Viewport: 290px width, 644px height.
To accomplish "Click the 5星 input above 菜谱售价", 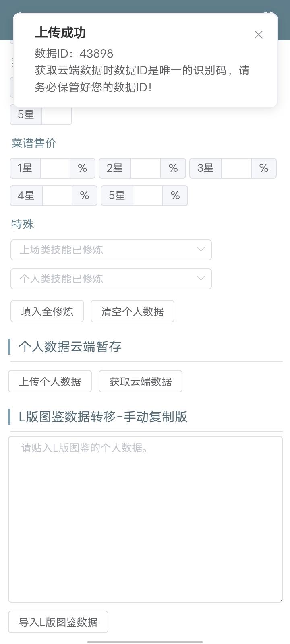I will point(57,115).
